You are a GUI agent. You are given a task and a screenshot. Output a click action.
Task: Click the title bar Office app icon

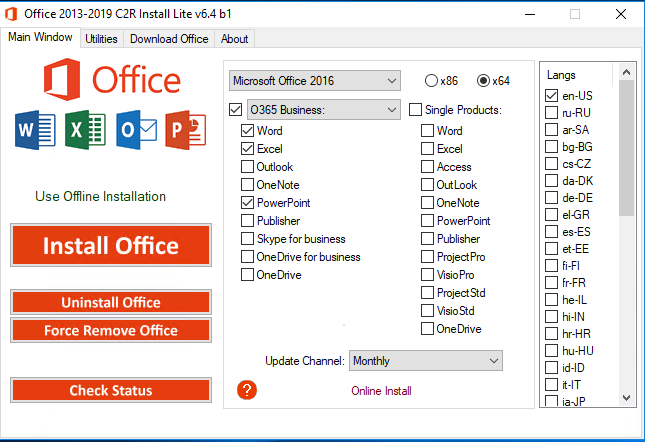click(11, 14)
